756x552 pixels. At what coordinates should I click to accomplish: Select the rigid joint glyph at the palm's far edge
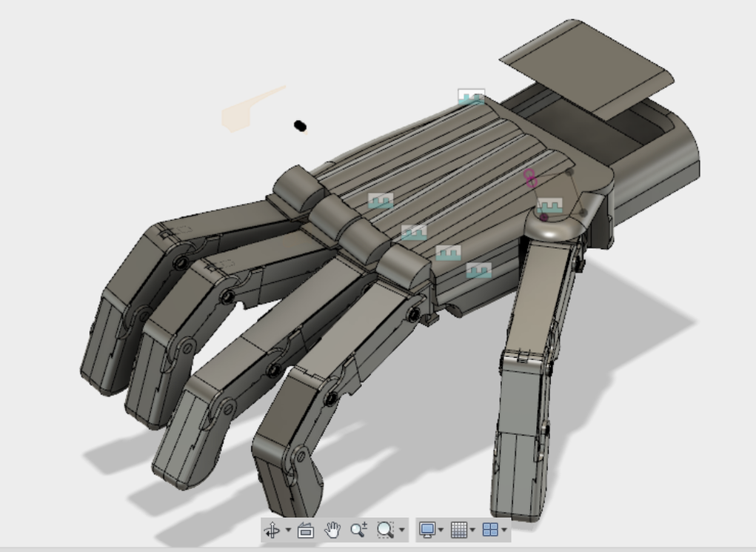point(471,98)
